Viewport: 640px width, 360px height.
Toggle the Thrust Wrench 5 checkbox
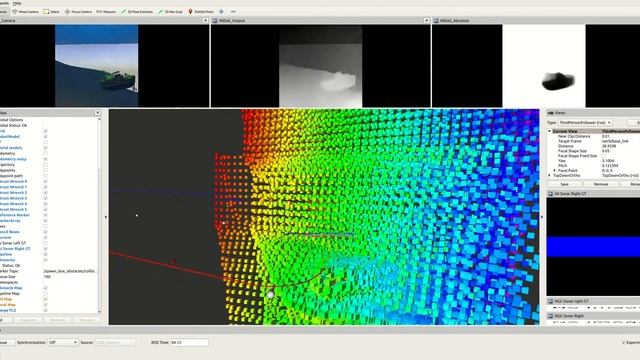click(45, 209)
